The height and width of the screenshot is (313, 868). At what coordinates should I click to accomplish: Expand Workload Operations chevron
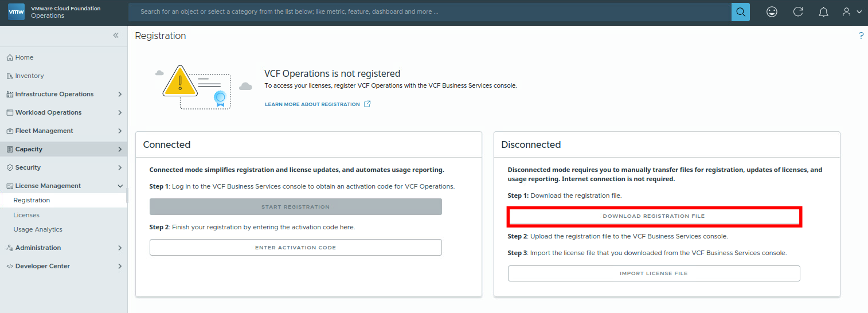120,112
